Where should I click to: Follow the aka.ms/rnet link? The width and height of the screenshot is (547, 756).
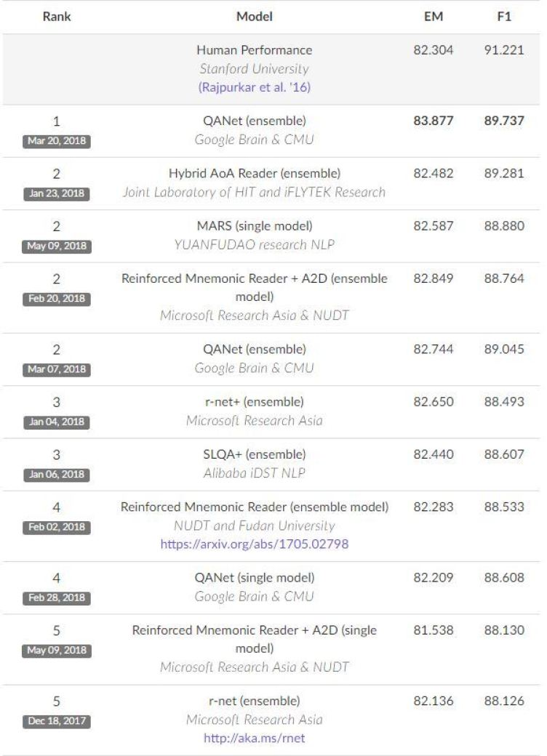(x=254, y=738)
